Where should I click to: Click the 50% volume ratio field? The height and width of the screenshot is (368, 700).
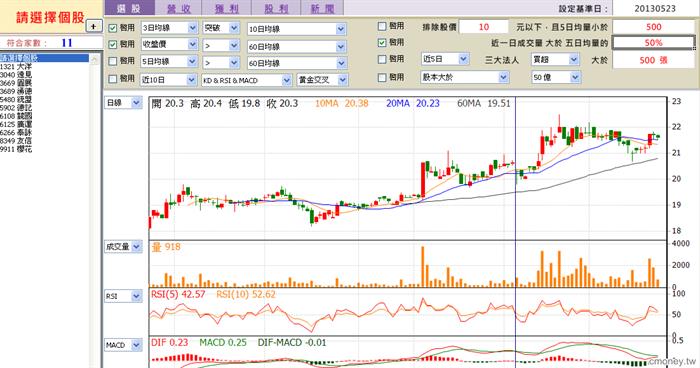point(653,43)
